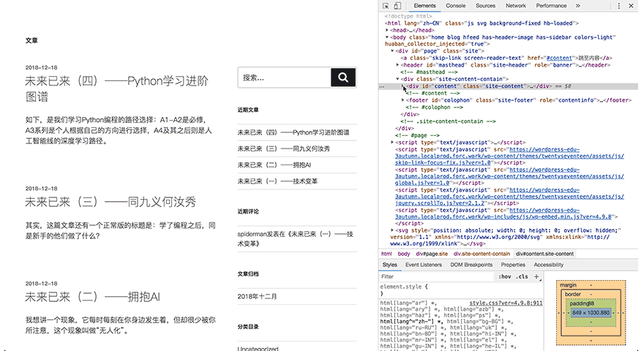Viewport: 644px width, 351px height.
Task: Toggle the .cls class editor button
Action: point(522,276)
